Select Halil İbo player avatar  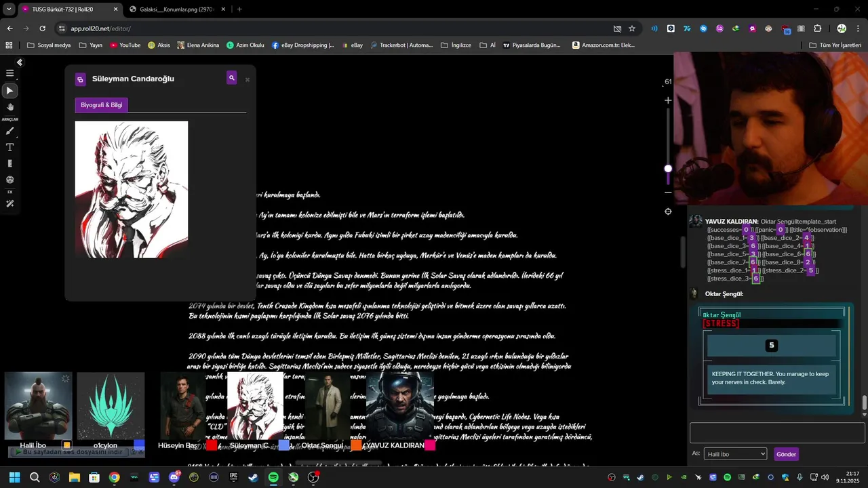coord(38,405)
